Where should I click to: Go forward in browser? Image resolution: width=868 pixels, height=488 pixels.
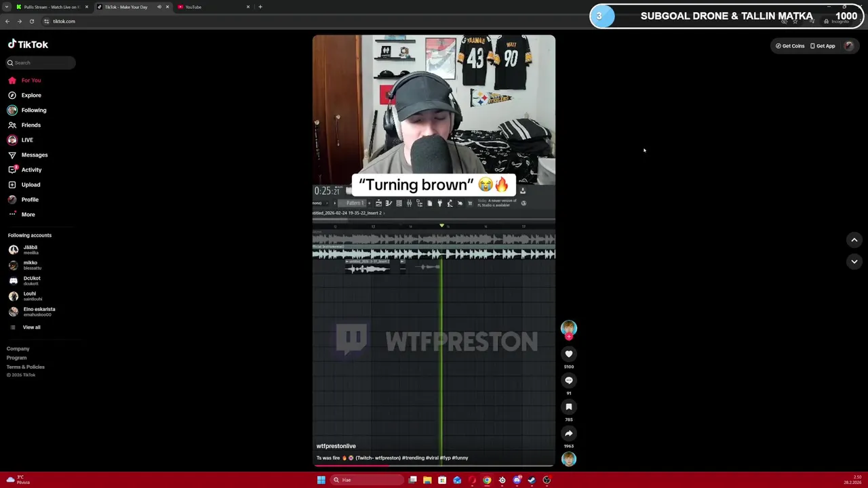tap(19, 21)
